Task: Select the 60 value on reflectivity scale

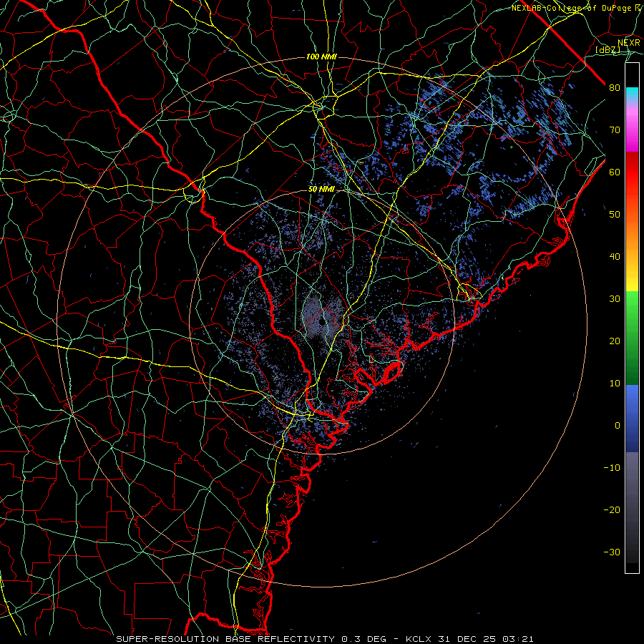Action: [x=615, y=172]
